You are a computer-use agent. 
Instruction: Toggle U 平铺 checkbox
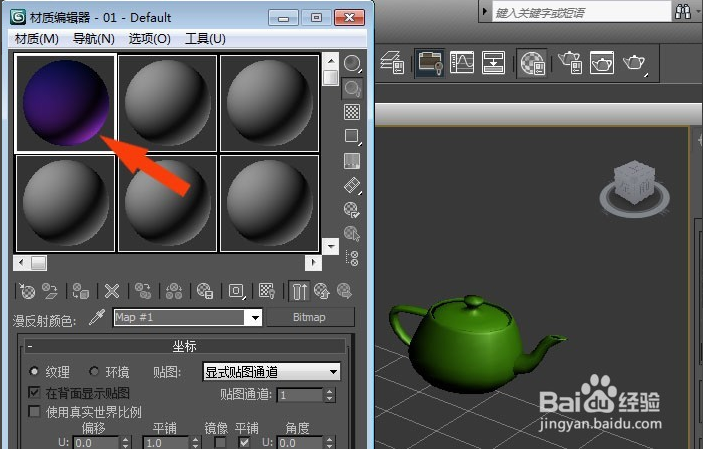244,442
